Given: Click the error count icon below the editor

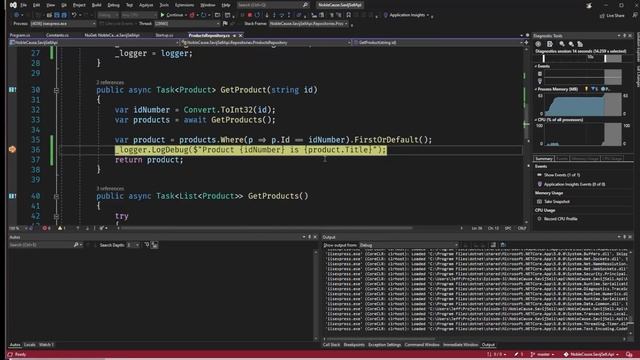Looking at the screenshot, I should point(45,228).
